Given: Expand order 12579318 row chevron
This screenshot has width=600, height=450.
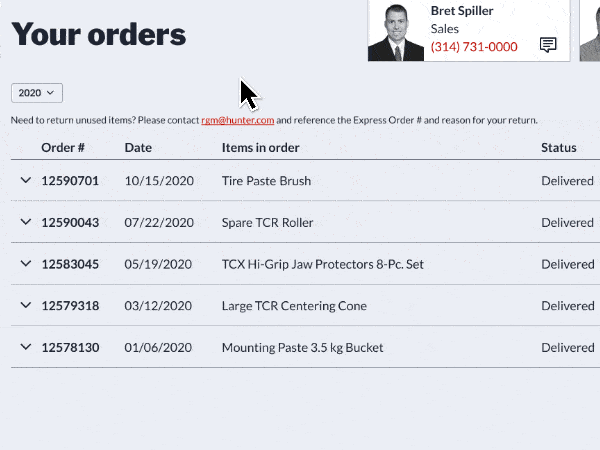Looking at the screenshot, I should coord(26,305).
